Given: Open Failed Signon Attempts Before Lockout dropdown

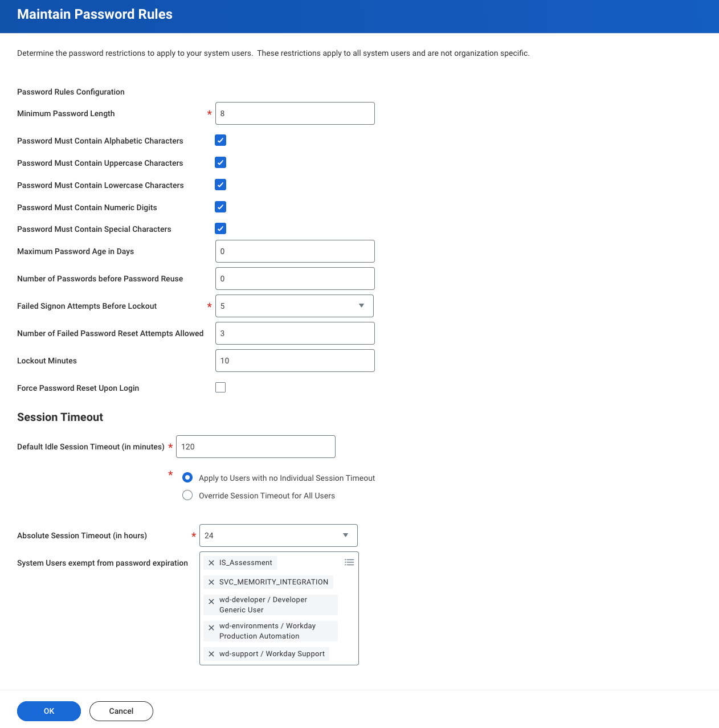Looking at the screenshot, I should [295, 306].
